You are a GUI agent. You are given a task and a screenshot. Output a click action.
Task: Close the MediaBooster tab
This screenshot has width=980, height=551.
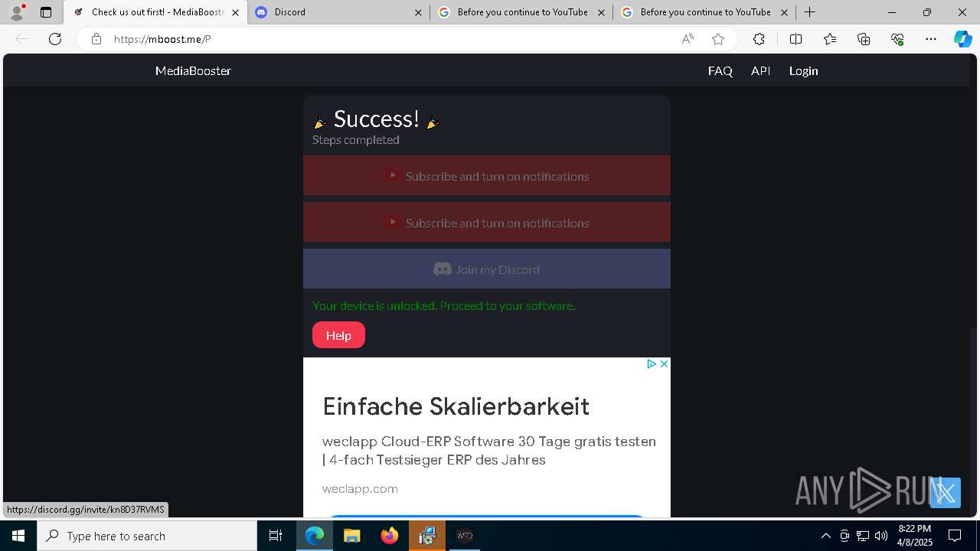pyautogui.click(x=235, y=12)
